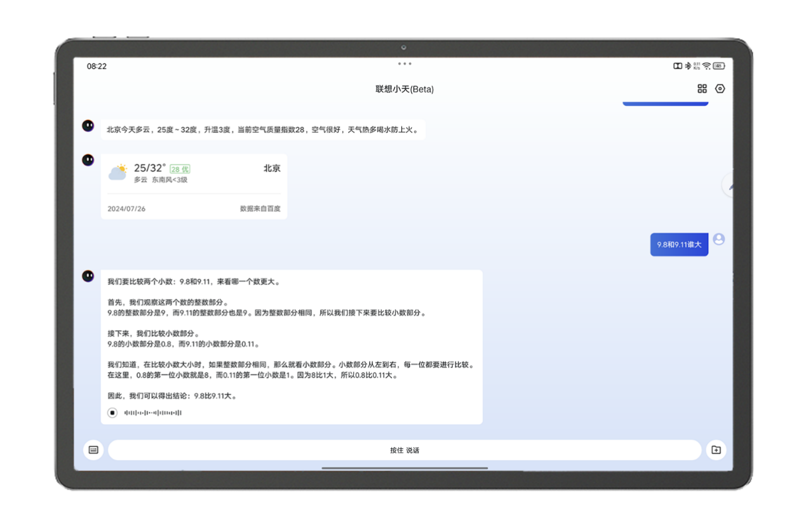Stop the voice playback of the answer
806x532 pixels.
[112, 413]
